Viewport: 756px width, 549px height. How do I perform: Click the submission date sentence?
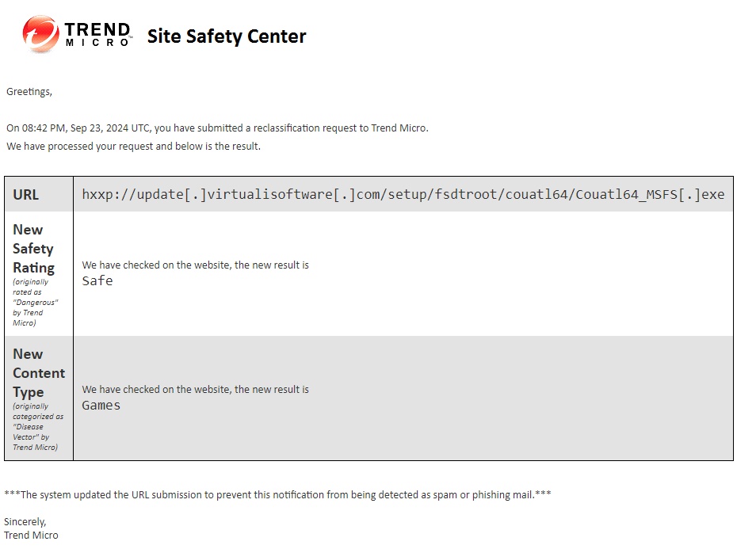(217, 128)
